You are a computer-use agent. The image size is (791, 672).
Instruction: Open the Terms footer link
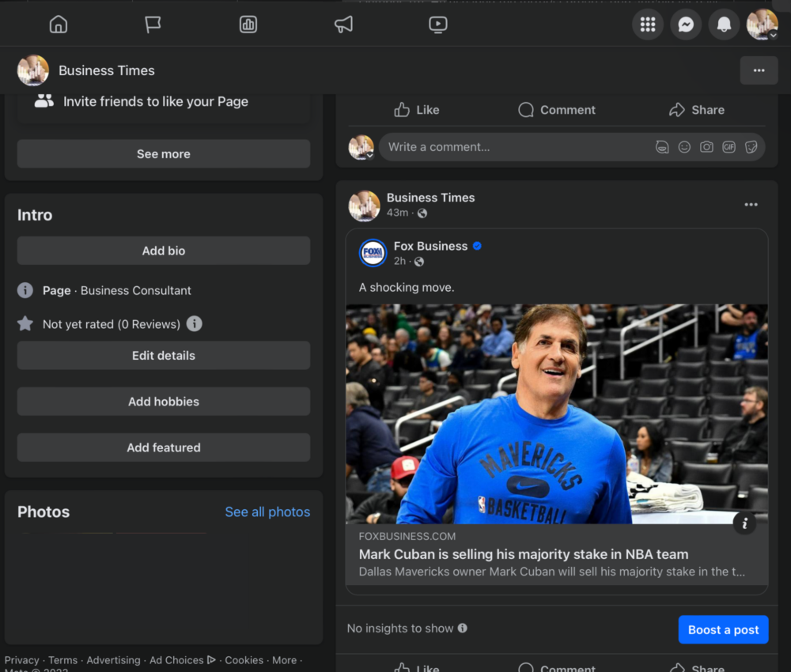pos(63,660)
